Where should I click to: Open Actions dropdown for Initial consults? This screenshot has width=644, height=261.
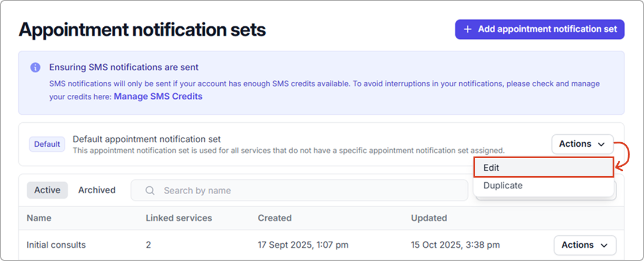[585, 245]
